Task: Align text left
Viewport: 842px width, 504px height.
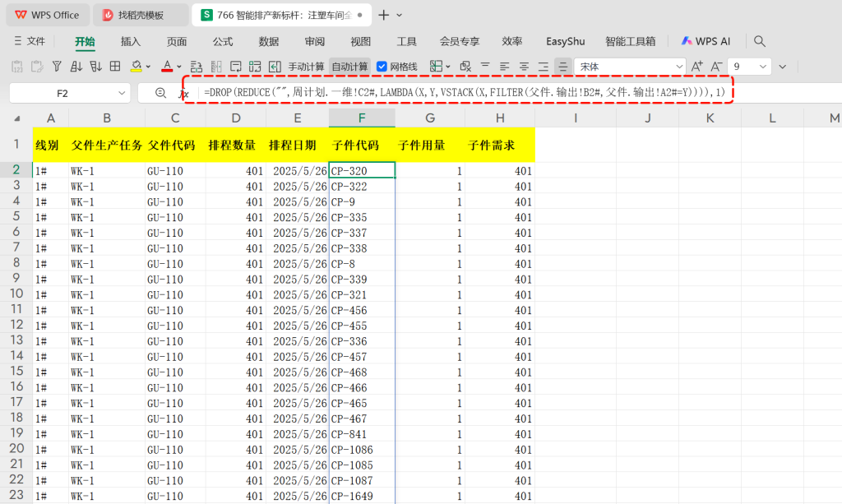Action: 504,67
